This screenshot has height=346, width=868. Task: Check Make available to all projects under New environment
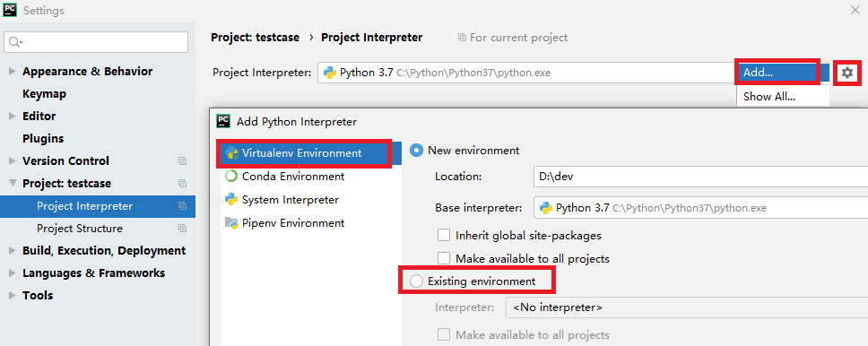pos(443,258)
